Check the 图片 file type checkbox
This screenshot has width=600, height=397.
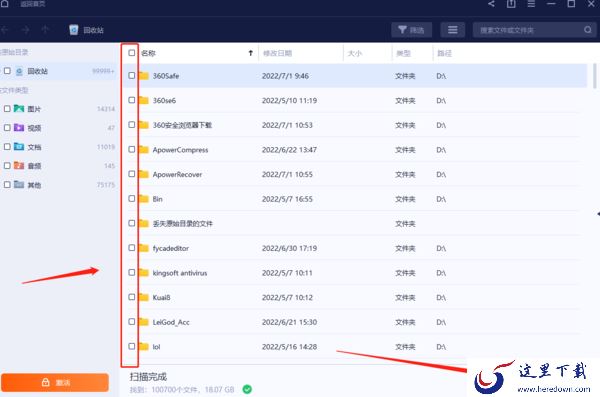(7, 109)
